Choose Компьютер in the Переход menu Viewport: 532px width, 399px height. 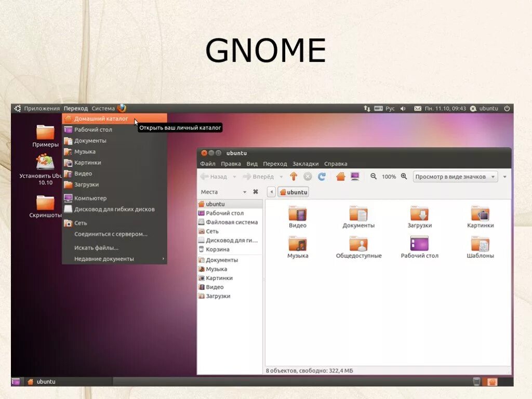(114, 198)
